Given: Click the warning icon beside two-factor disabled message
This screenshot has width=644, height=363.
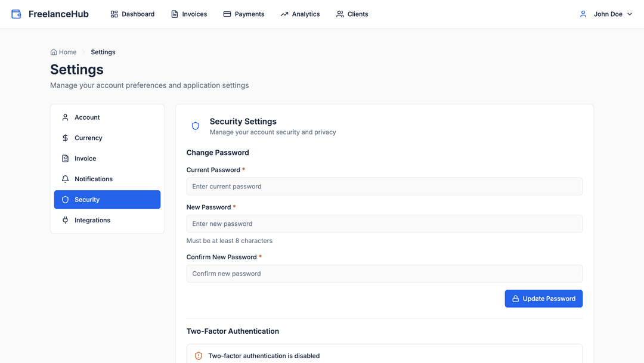Looking at the screenshot, I should [198, 355].
